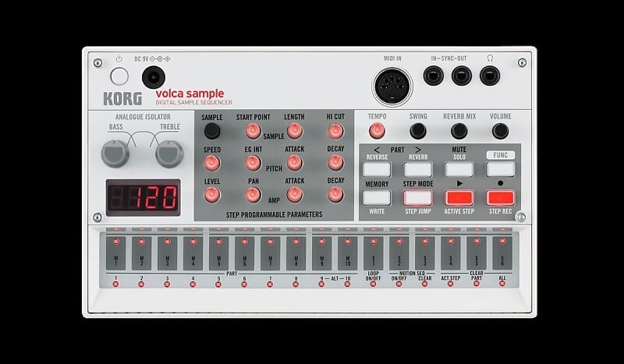
Task: Click the HI CUT knob
Action: (x=335, y=131)
